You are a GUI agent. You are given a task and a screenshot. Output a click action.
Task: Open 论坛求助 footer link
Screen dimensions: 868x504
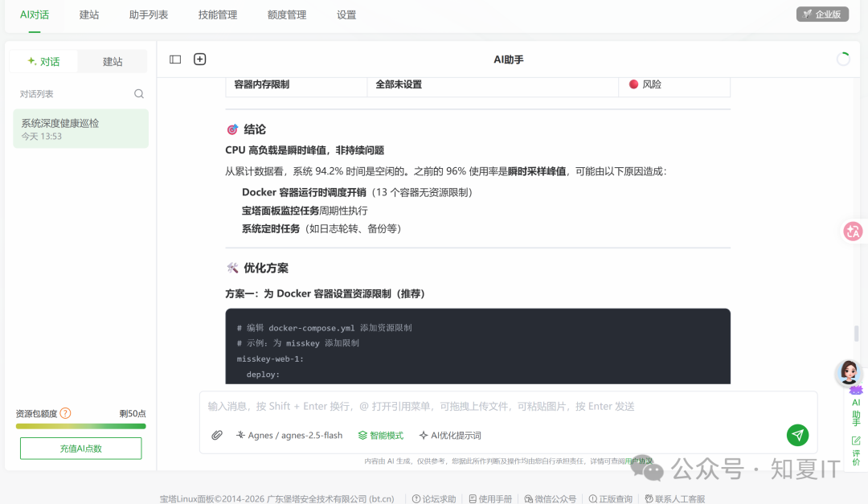pyautogui.click(x=434, y=498)
